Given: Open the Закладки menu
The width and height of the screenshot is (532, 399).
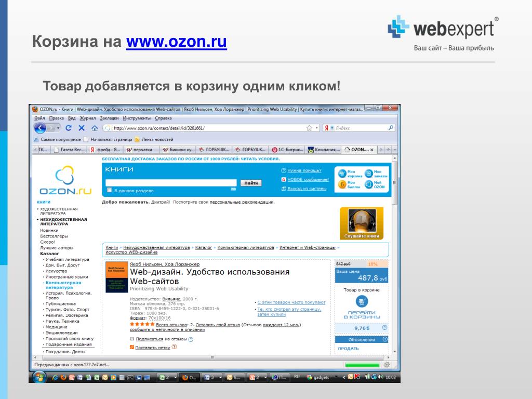Looking at the screenshot, I should (x=109, y=118).
